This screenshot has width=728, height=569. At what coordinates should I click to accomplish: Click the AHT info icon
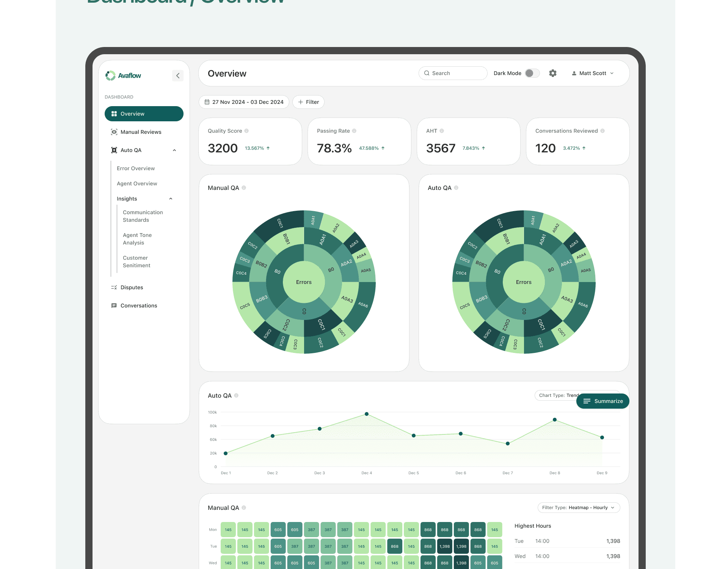coord(442,131)
